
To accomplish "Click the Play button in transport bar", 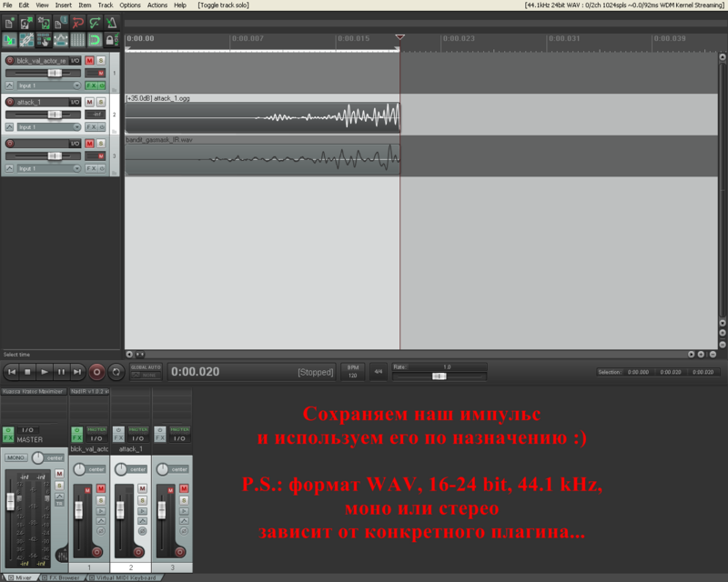I will tap(45, 372).
